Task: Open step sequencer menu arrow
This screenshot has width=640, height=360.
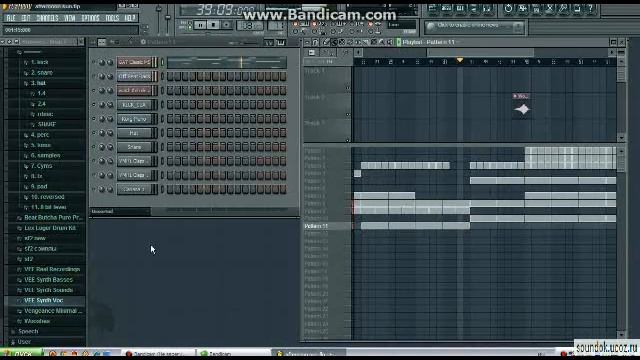Action: [x=93, y=42]
